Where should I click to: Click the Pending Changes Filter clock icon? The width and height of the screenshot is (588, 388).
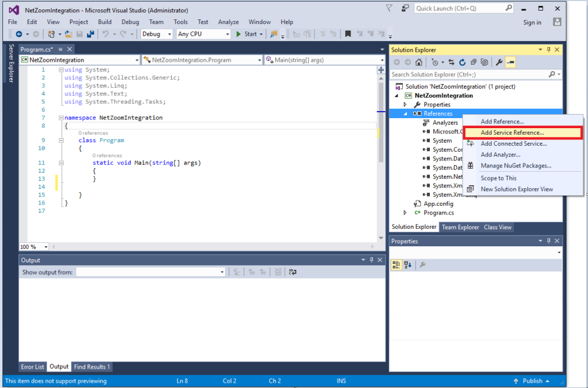435,62
